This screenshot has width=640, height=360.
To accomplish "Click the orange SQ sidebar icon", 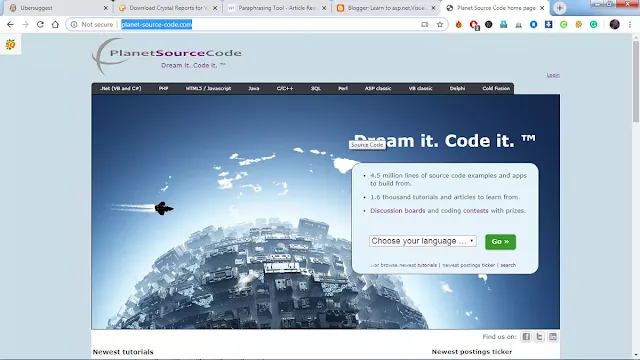I will click(10, 44).
